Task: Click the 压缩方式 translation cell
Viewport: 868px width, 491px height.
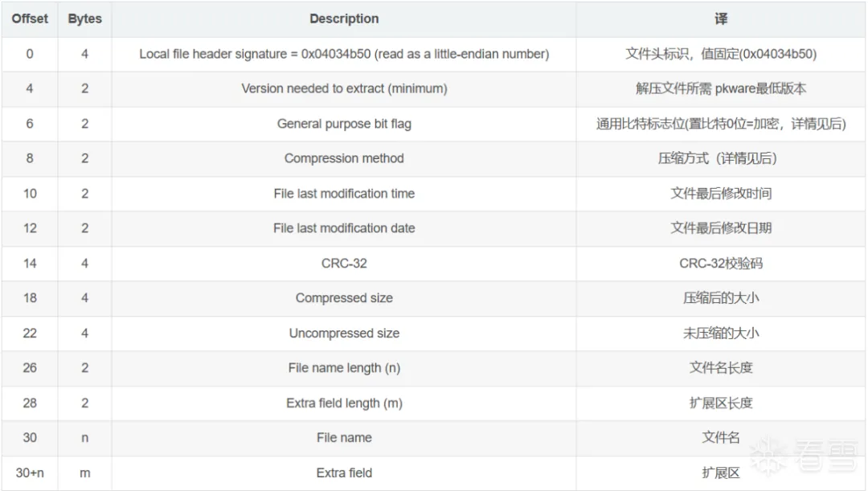Action: (721, 158)
